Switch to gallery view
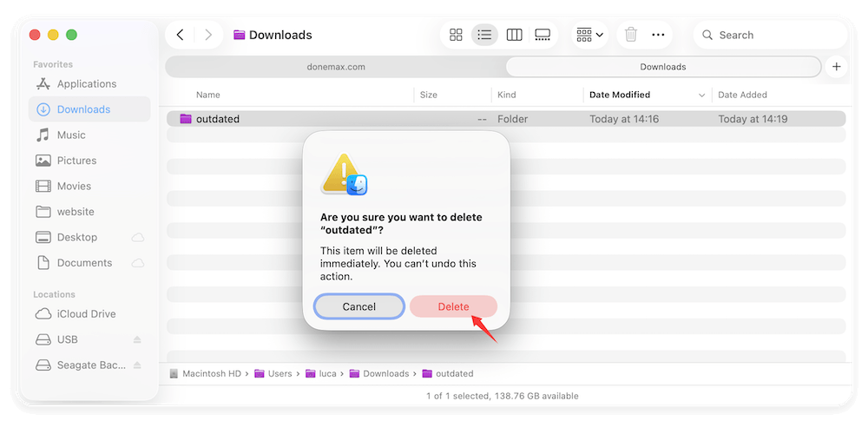Viewport: 868px width, 421px height. 542,35
